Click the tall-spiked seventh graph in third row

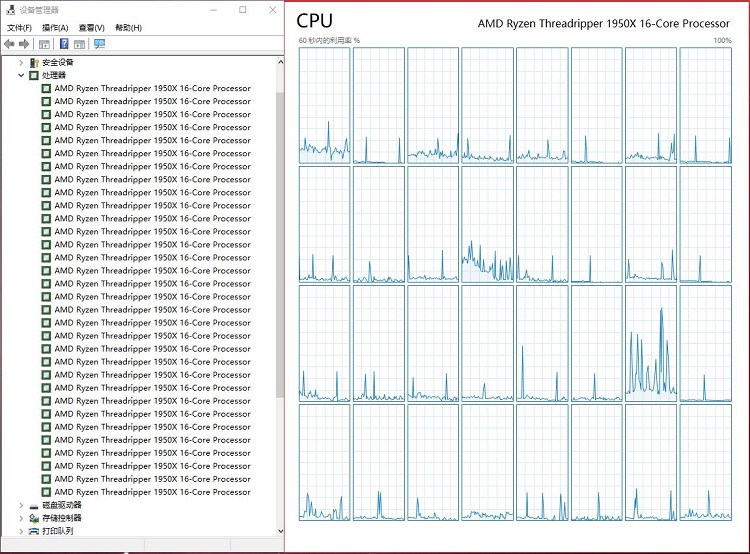(651, 343)
